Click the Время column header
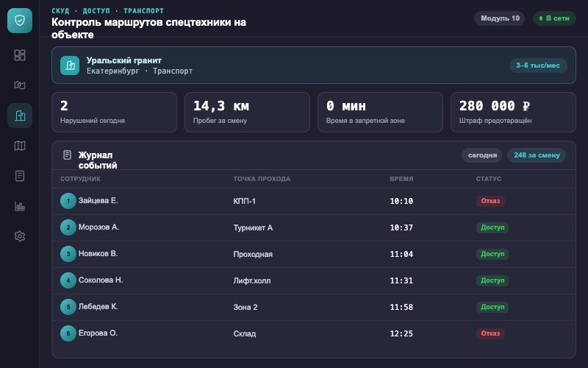The image size is (588, 368). click(401, 179)
